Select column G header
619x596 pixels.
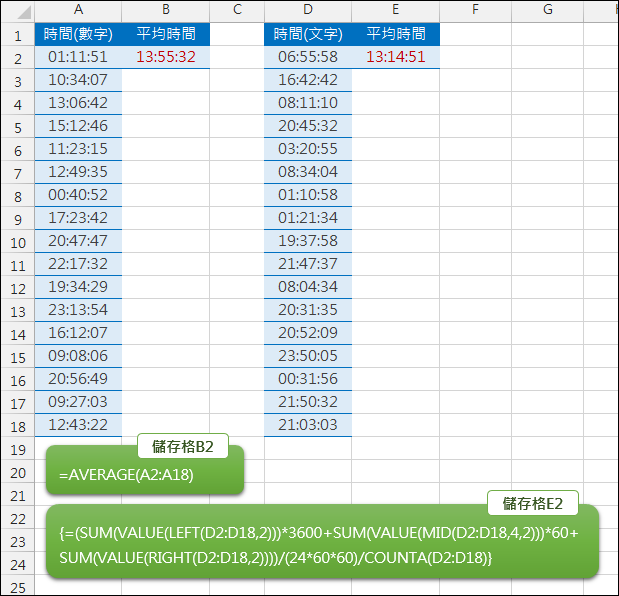point(548,9)
